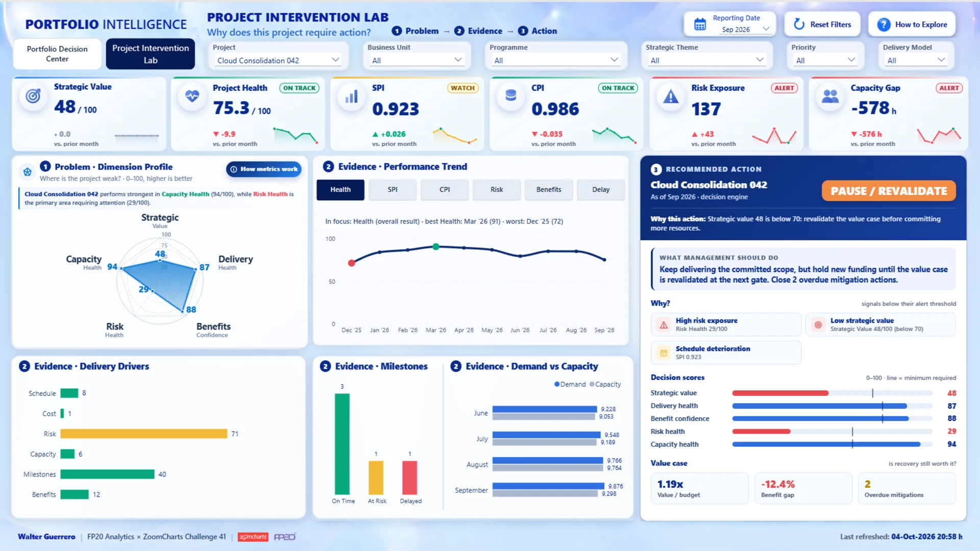This screenshot has height=551, width=980.
Task: Click the Risk bar in Delivery Drivers
Action: (143, 434)
